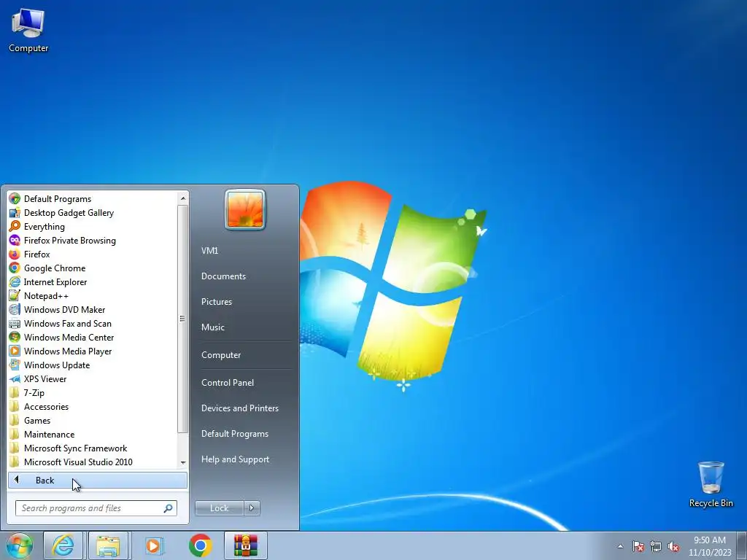Show hidden tray icons
747x560 pixels.
(x=620, y=546)
